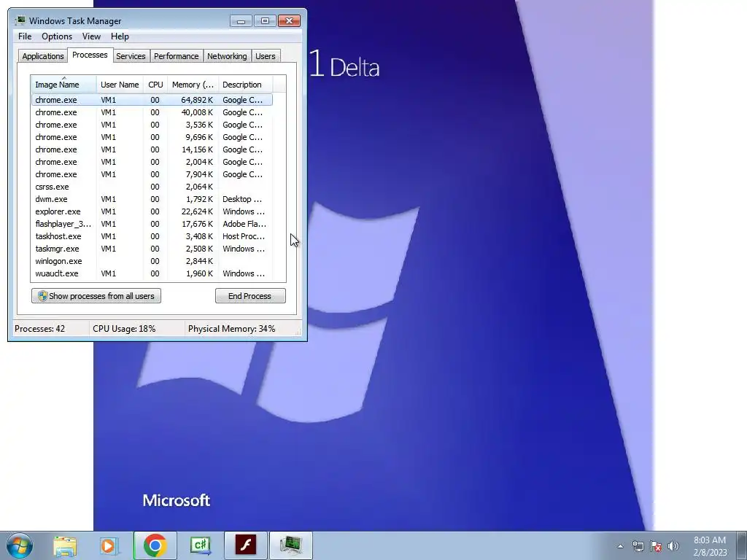The height and width of the screenshot is (560, 747).
Task: Sort by Description column header
Action: pos(245,85)
